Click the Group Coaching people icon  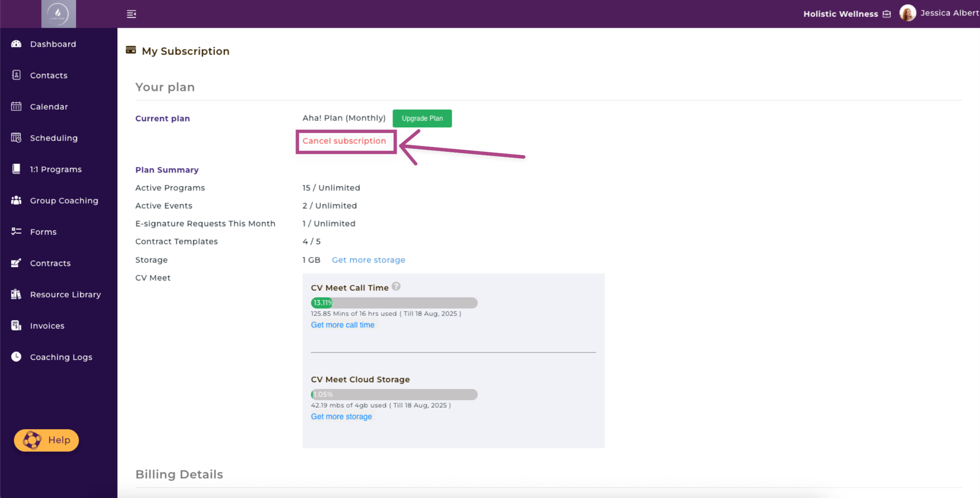click(16, 200)
